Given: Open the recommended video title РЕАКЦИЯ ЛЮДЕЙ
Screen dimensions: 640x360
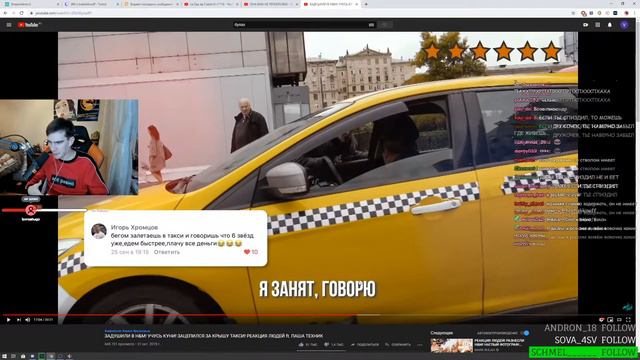Looking at the screenshot, I should [x=499, y=342].
